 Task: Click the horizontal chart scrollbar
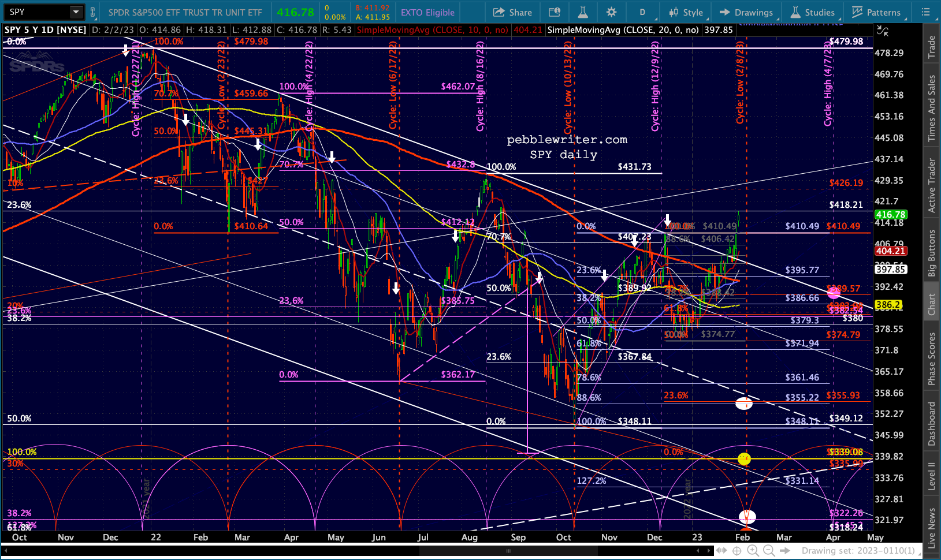pyautogui.click(x=508, y=551)
